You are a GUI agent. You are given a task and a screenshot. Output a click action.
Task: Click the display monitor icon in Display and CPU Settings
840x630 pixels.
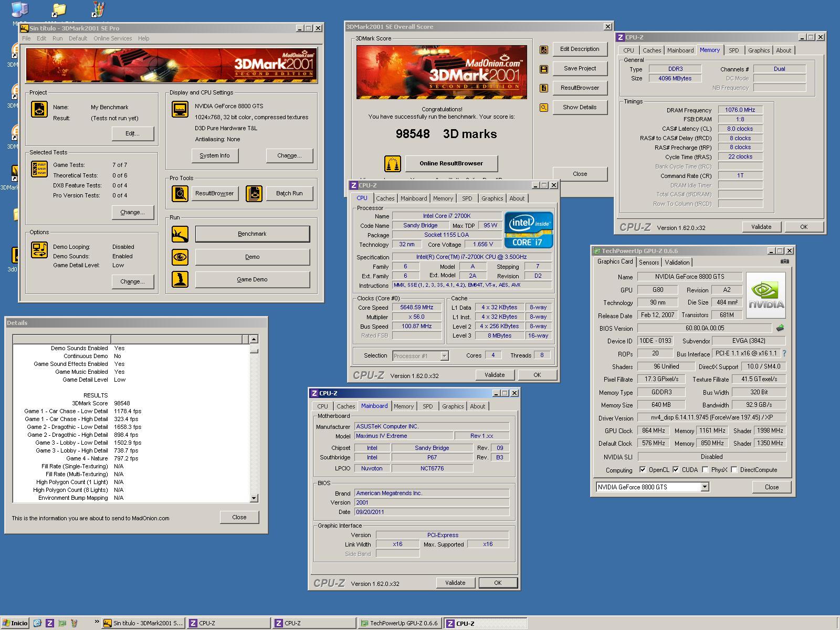(x=180, y=109)
